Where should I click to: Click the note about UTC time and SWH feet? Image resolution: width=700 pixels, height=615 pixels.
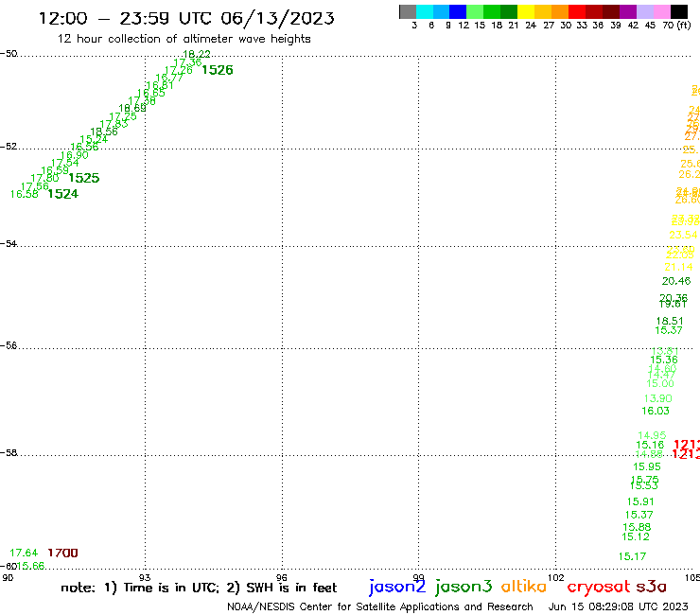[x=199, y=588]
